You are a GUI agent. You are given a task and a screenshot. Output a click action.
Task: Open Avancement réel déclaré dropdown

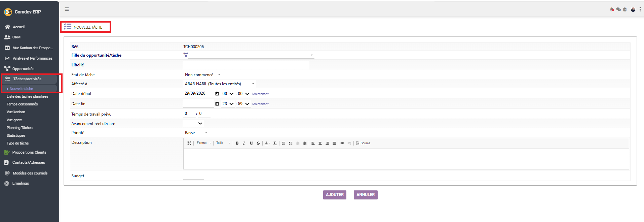194,124
